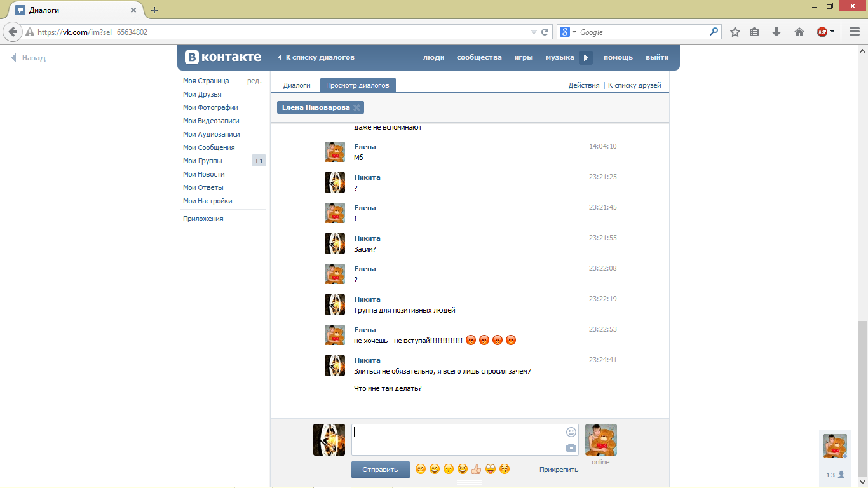
Task: Click the browser address bar URL
Action: coord(92,32)
